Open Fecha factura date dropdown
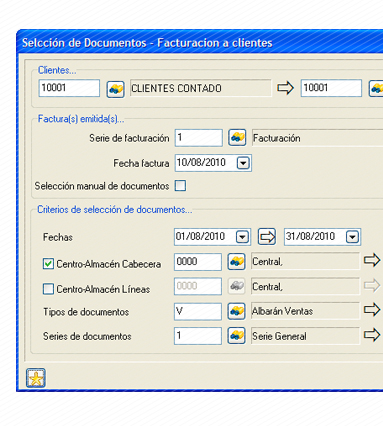Image resolution: width=383 pixels, height=426 pixels. click(x=243, y=163)
